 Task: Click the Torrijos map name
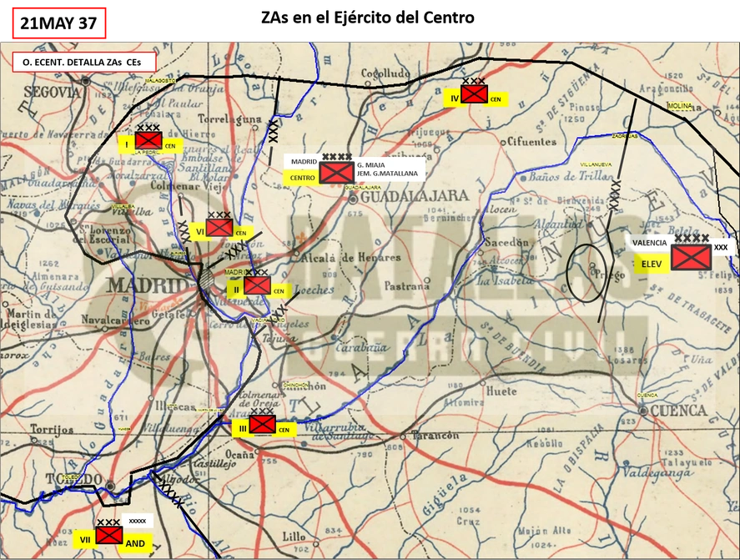[52, 429]
